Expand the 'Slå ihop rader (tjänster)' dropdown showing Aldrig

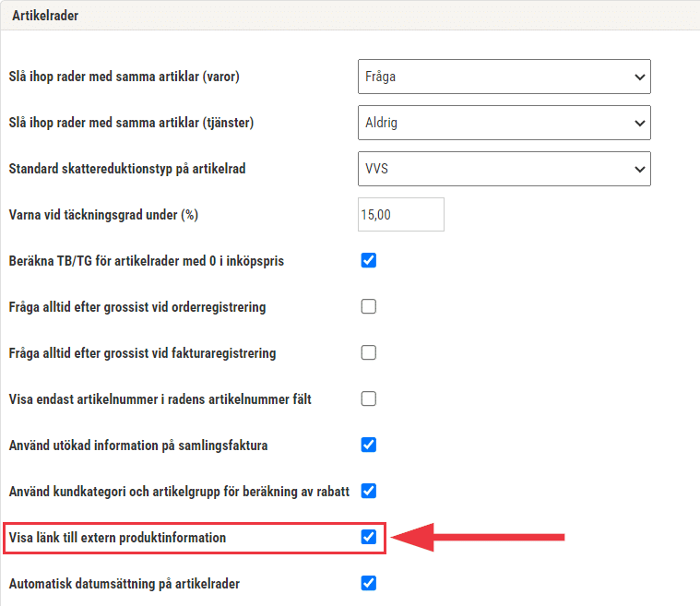[x=504, y=123]
